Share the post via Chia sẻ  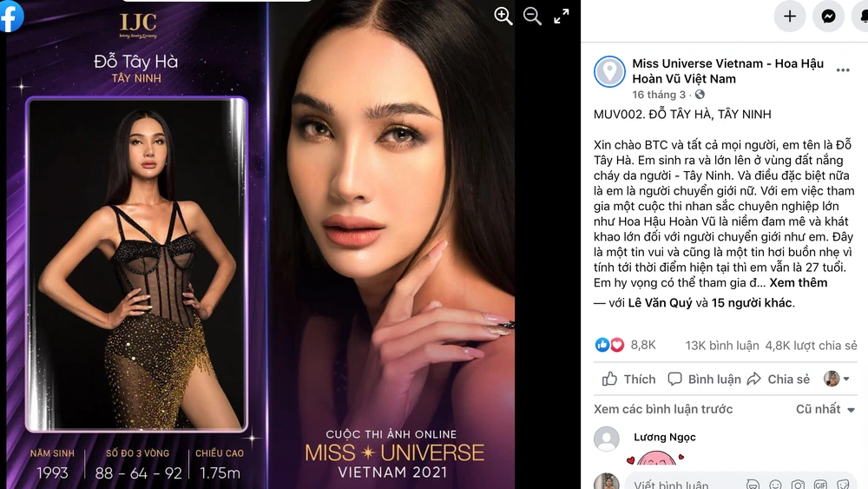pos(779,380)
